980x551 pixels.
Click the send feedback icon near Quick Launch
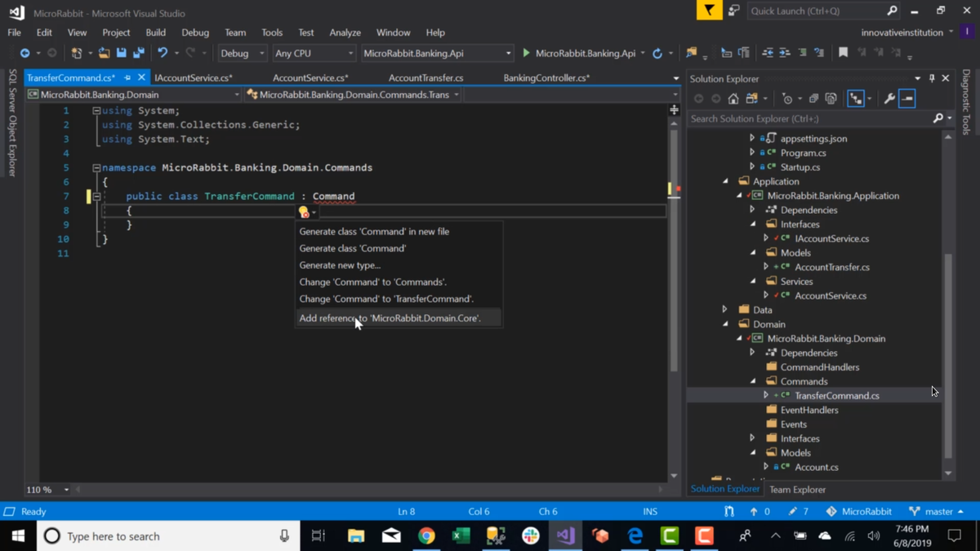coord(733,11)
